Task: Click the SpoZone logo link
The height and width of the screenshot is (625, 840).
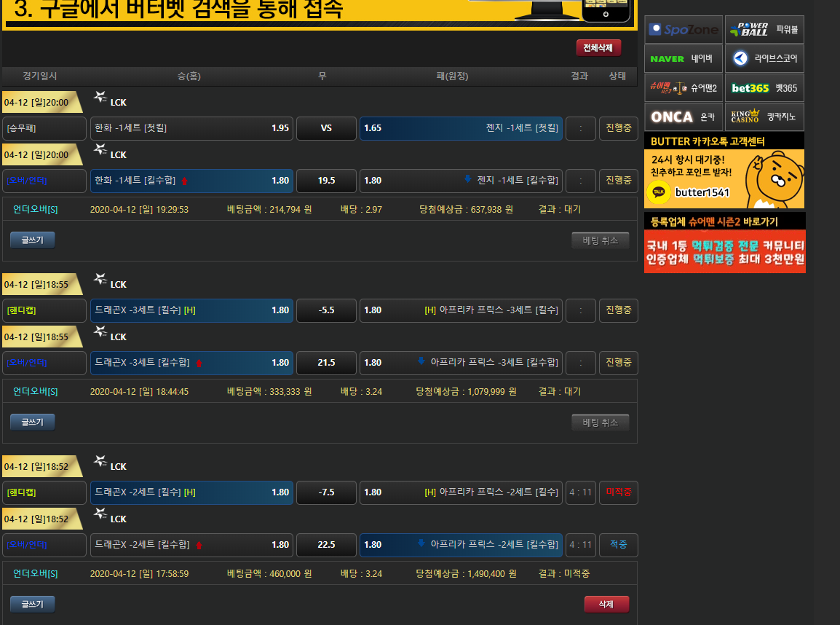Action: point(683,30)
